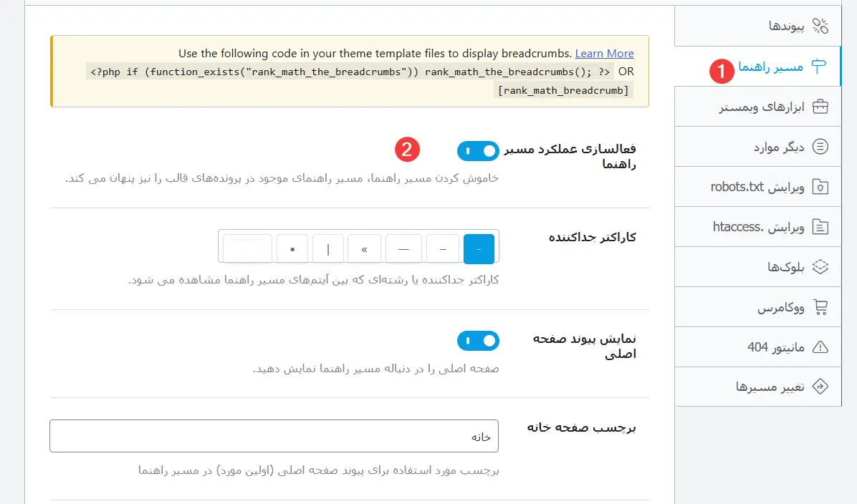Image resolution: width=857 pixels, height=504 pixels.
Task: Click the فعالسازی عملکرد مسیر راهنما label
Action: [x=570, y=156]
